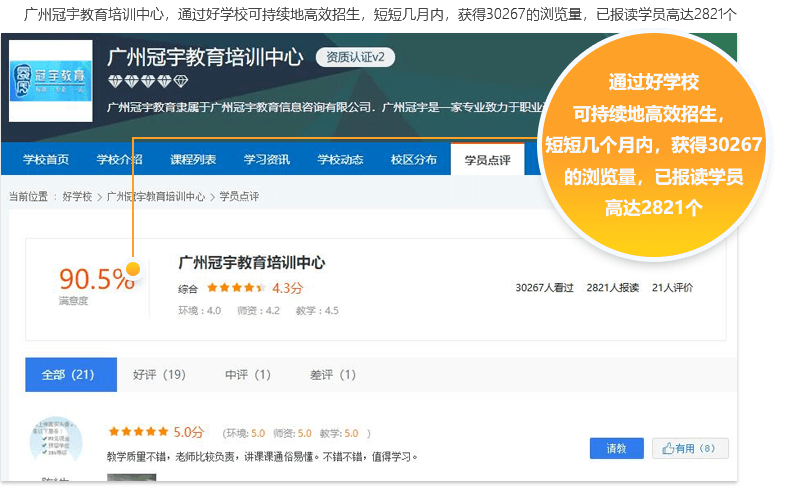Click the 资质认证v2 badge

coord(355,57)
